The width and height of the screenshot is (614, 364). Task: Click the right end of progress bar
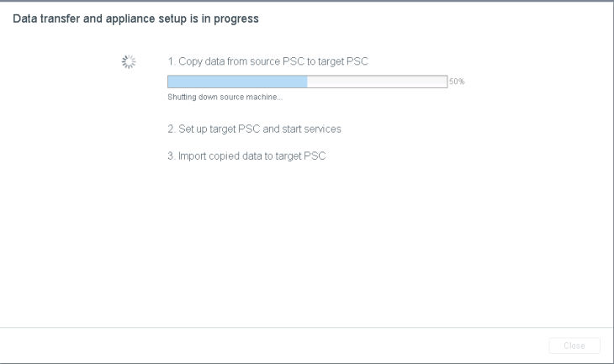coord(444,82)
